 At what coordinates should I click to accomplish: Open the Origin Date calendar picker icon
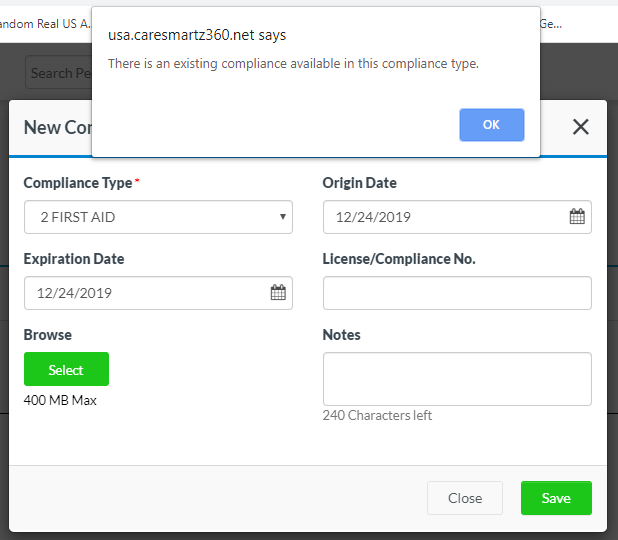(x=577, y=217)
